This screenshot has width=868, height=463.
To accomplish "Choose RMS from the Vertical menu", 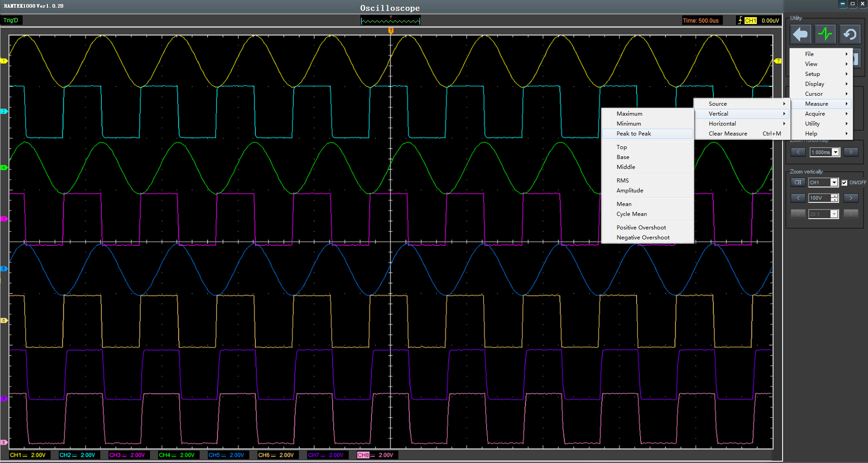I will (623, 181).
